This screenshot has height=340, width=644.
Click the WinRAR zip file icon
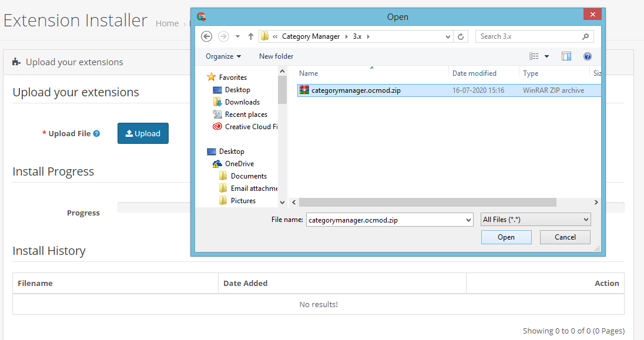tap(304, 90)
